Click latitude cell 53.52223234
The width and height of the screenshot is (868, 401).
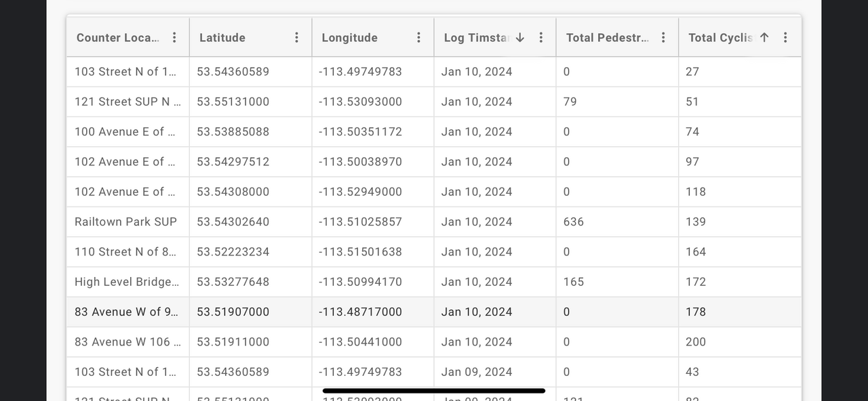pos(233,252)
